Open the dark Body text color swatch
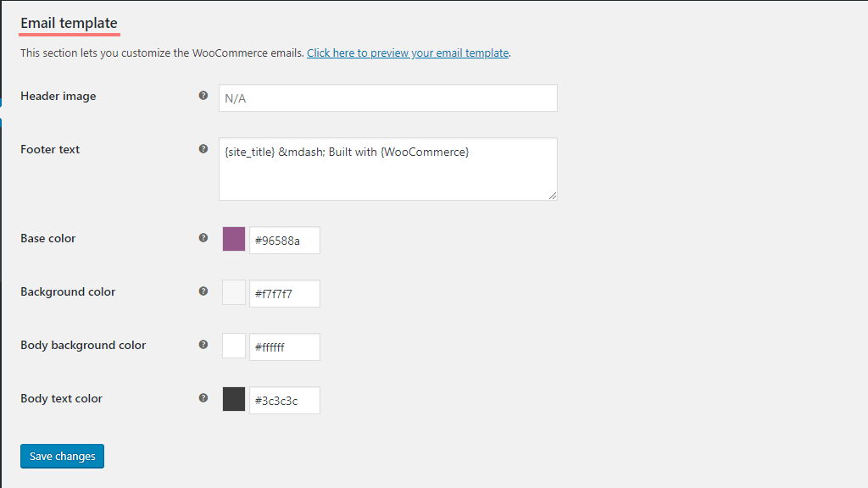 coord(234,399)
